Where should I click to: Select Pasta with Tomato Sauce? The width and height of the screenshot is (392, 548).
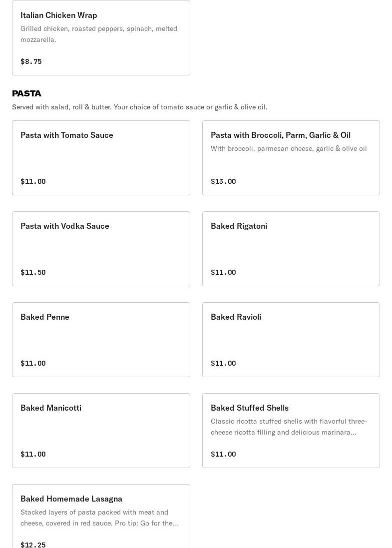pos(101,158)
